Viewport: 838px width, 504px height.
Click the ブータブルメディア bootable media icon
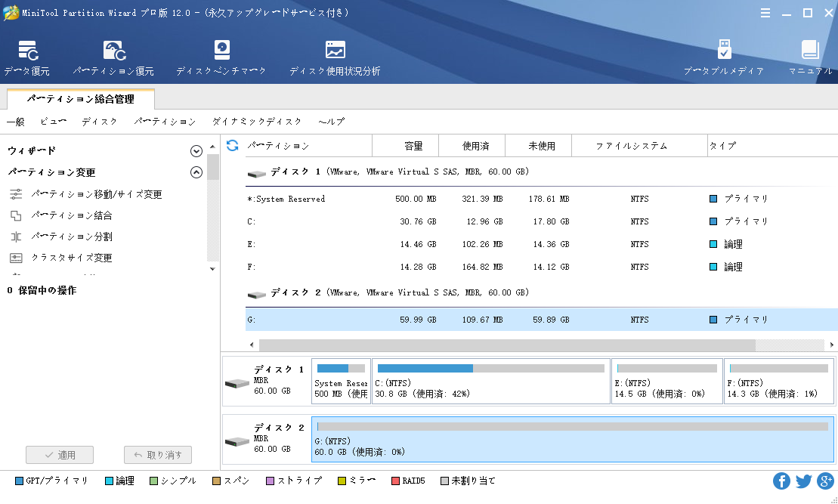tap(723, 58)
